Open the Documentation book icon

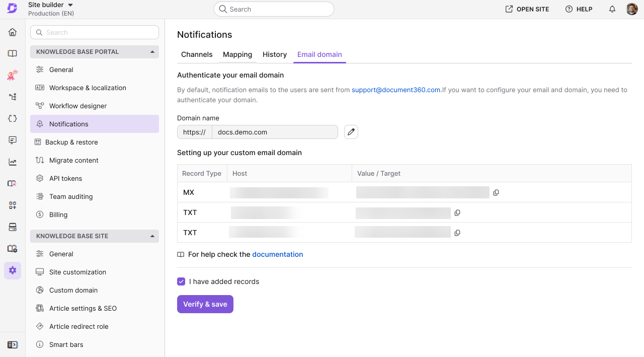click(13, 53)
